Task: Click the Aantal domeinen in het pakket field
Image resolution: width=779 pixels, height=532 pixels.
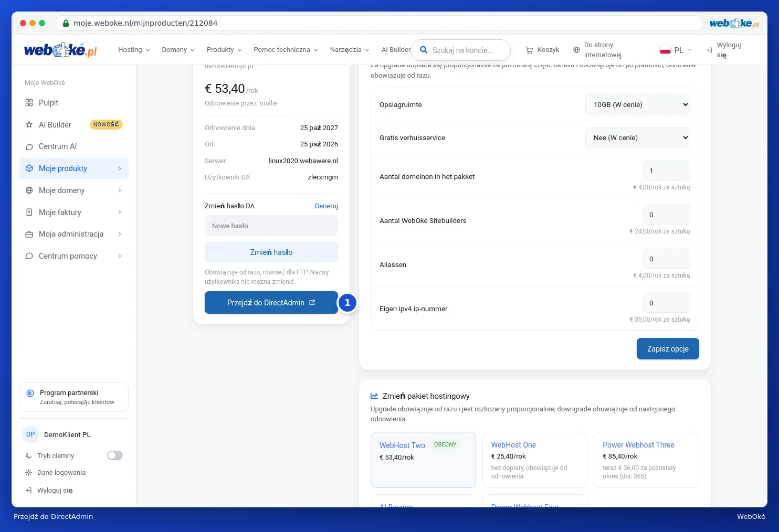Action: [x=667, y=171]
